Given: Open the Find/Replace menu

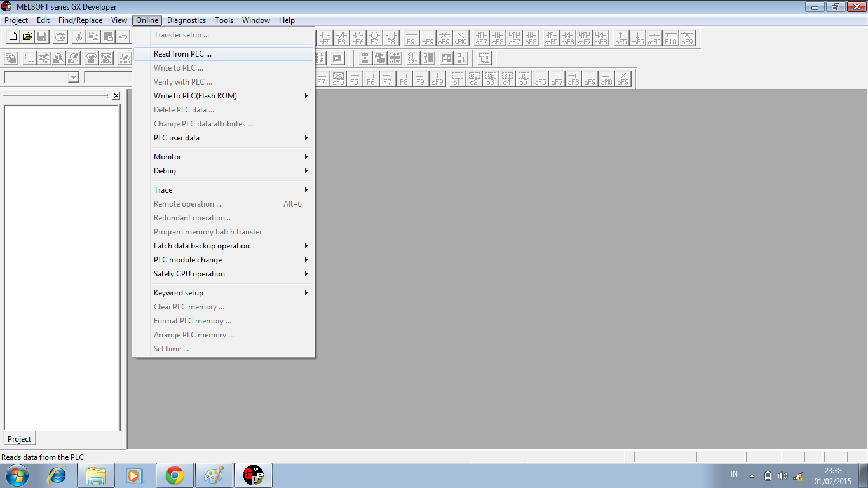Looking at the screenshot, I should pos(80,20).
